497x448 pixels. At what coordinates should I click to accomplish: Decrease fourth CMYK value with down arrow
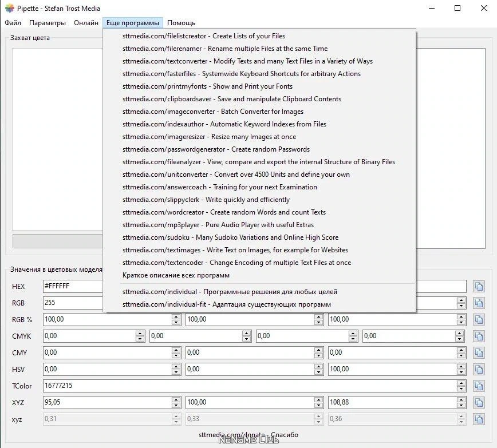tap(459, 339)
